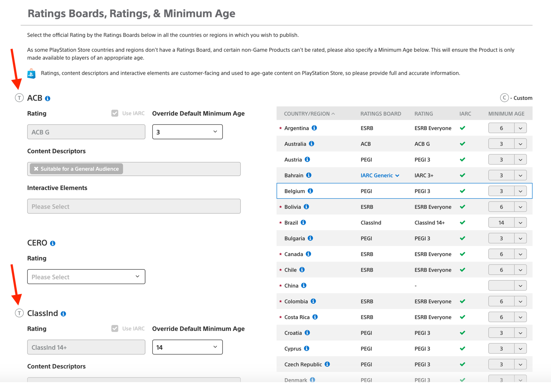Click the ACB G rating input field
Screen dimensions: 551x392
86,132
